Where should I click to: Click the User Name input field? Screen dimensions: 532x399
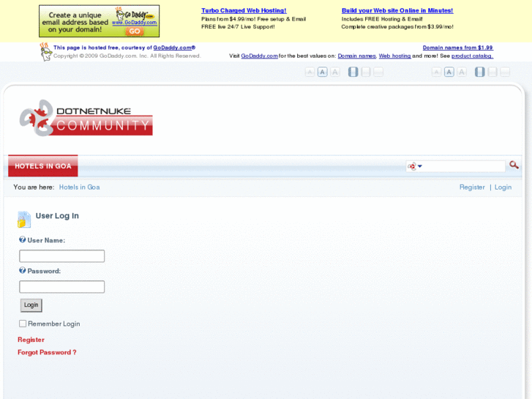(61, 256)
